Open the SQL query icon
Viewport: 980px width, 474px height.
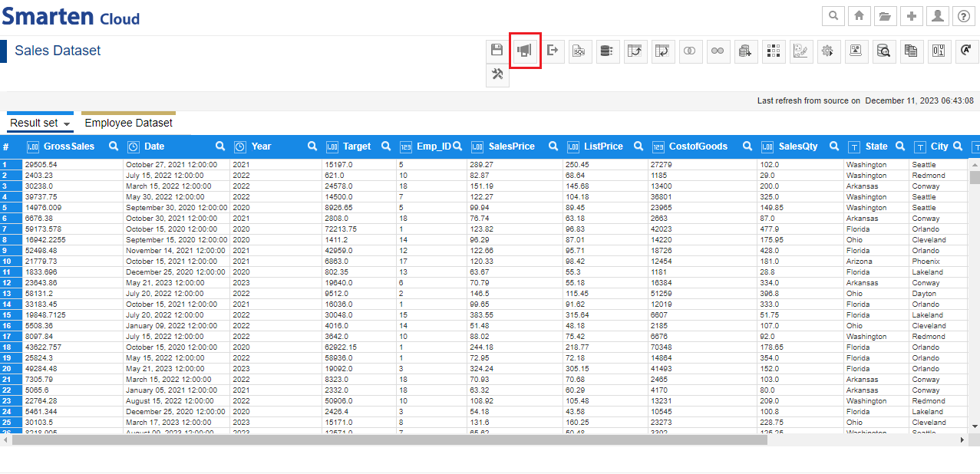tap(580, 51)
